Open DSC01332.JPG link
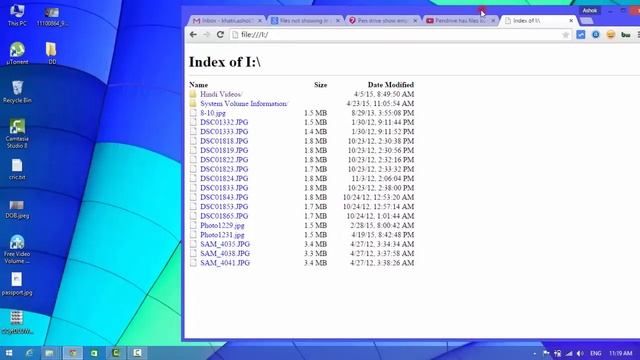This screenshot has width=640, height=360. pos(224,122)
